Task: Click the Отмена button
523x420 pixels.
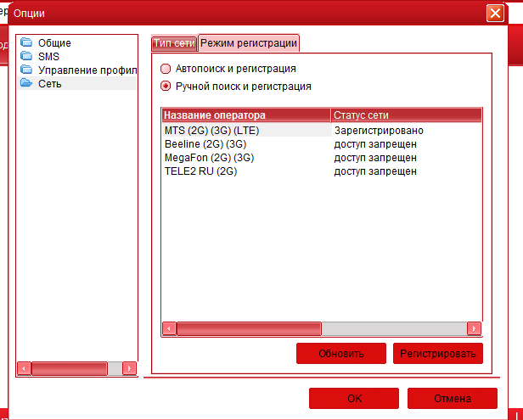Action: (x=453, y=398)
